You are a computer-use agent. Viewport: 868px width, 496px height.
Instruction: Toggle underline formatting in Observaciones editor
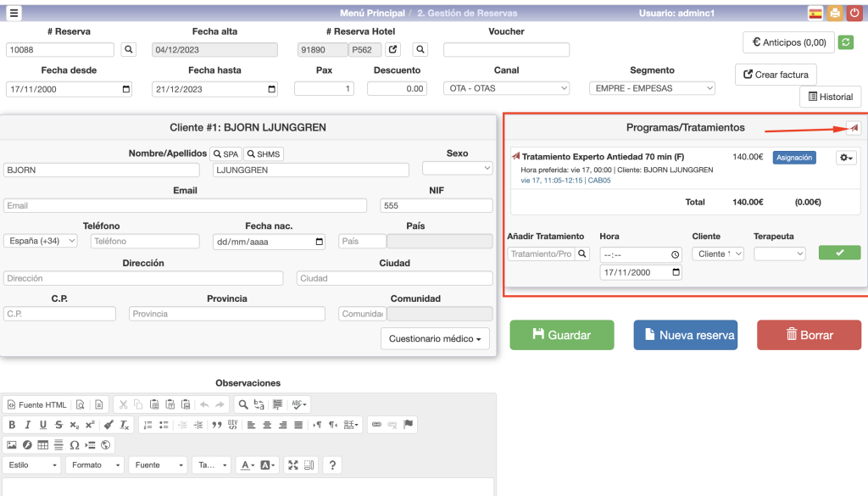pyautogui.click(x=42, y=425)
